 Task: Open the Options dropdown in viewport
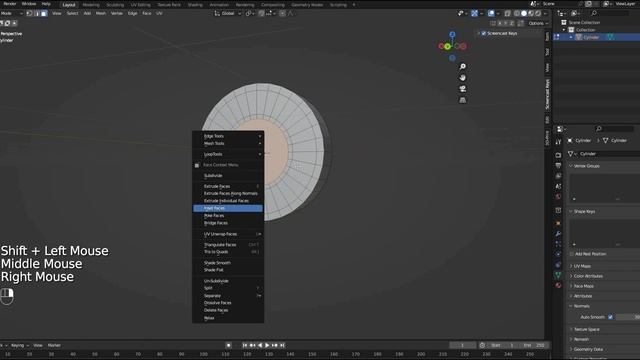[x=538, y=23]
